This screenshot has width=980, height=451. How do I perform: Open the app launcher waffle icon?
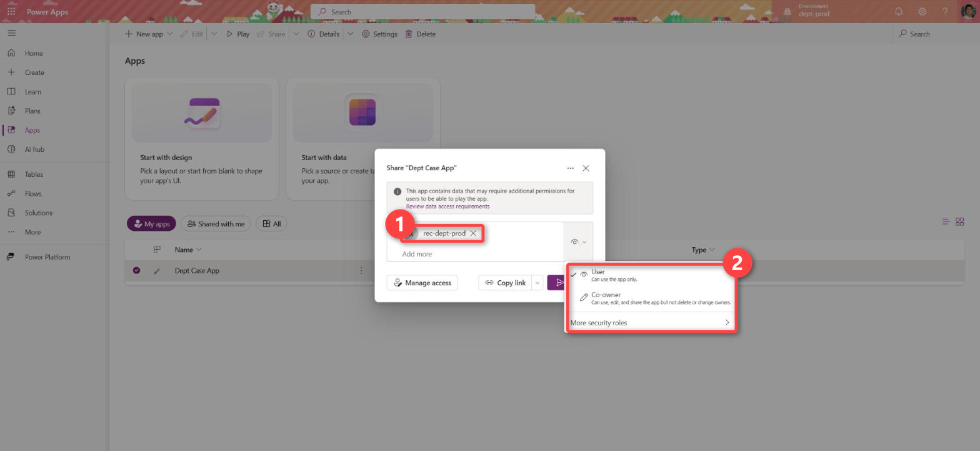(x=11, y=11)
